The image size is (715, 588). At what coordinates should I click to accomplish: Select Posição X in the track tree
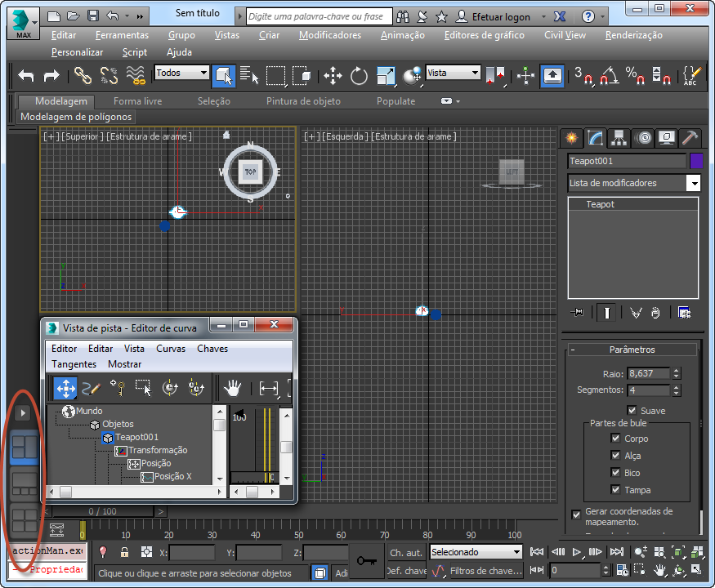(172, 476)
